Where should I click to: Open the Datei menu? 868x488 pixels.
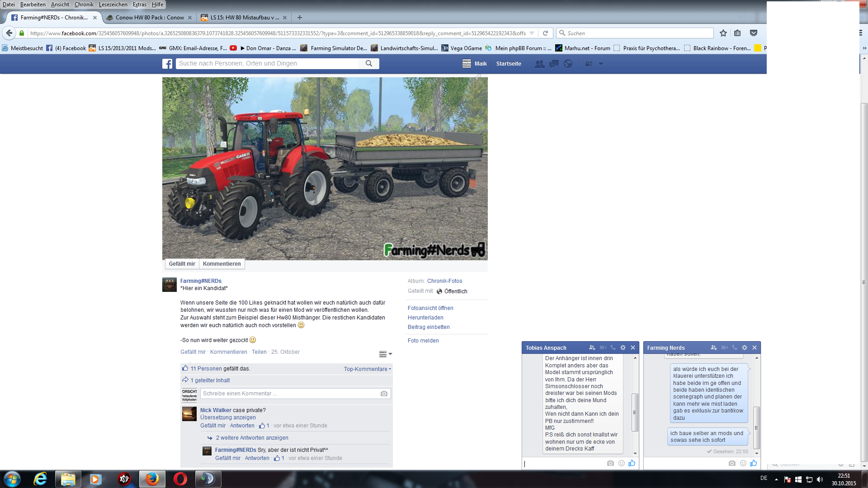click(x=9, y=5)
